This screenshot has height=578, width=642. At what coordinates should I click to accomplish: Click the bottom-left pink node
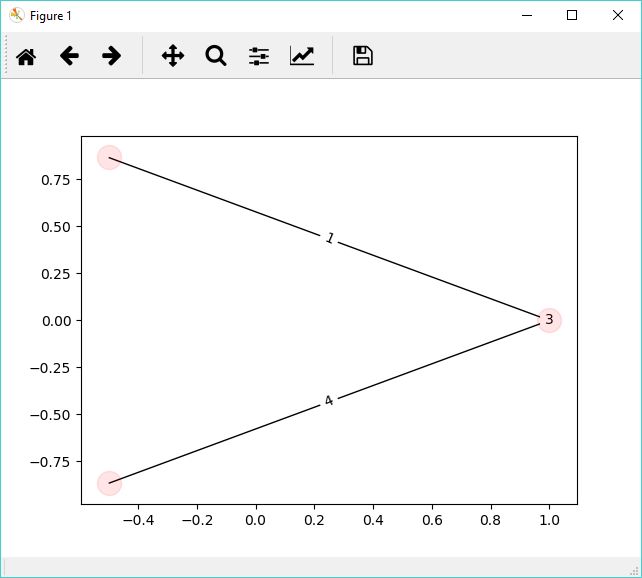coord(109,483)
